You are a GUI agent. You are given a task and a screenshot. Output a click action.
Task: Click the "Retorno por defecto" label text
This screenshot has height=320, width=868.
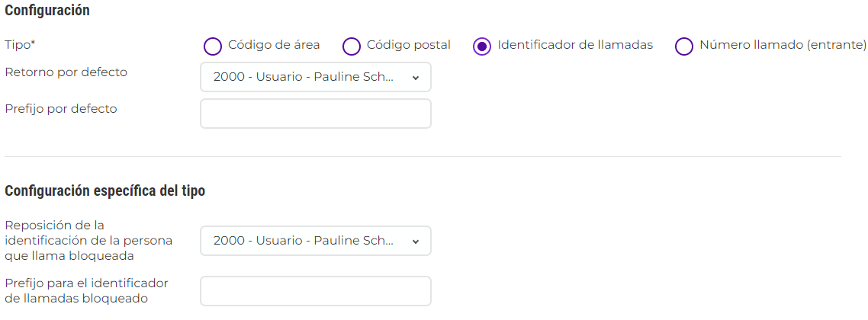[x=66, y=72]
